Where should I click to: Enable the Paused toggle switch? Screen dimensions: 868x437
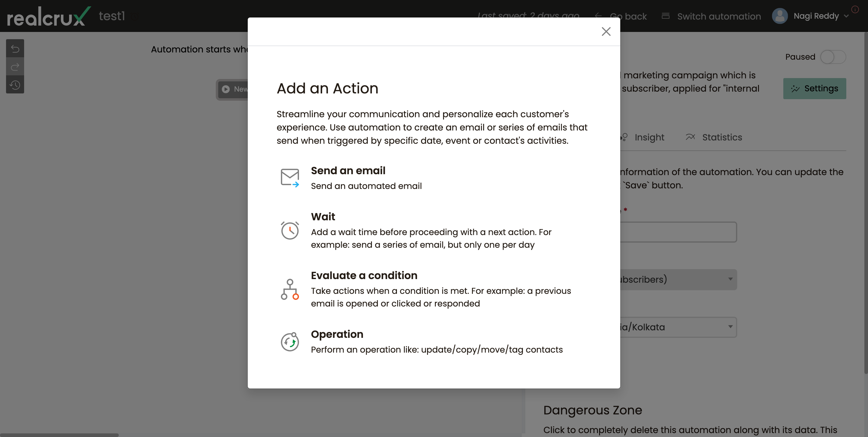(x=833, y=57)
